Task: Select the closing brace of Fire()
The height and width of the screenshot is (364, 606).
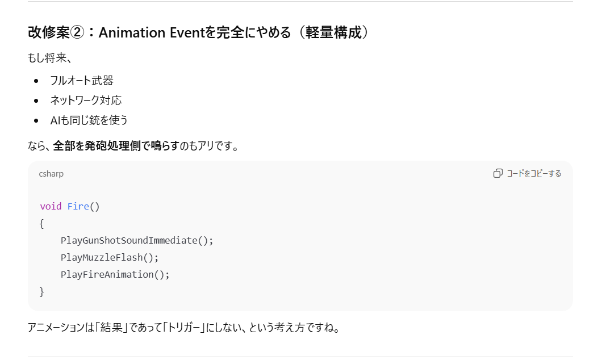Action: point(41,291)
